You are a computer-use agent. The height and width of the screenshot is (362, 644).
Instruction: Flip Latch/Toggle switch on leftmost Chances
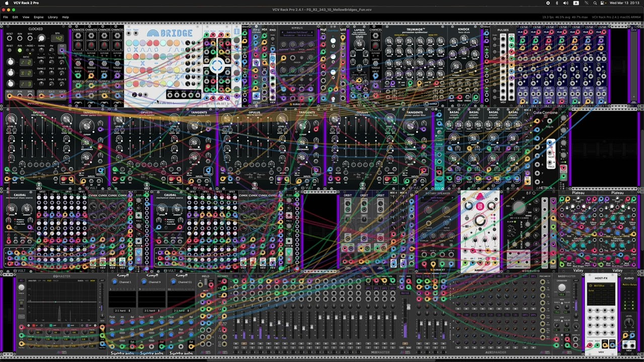(78, 63)
